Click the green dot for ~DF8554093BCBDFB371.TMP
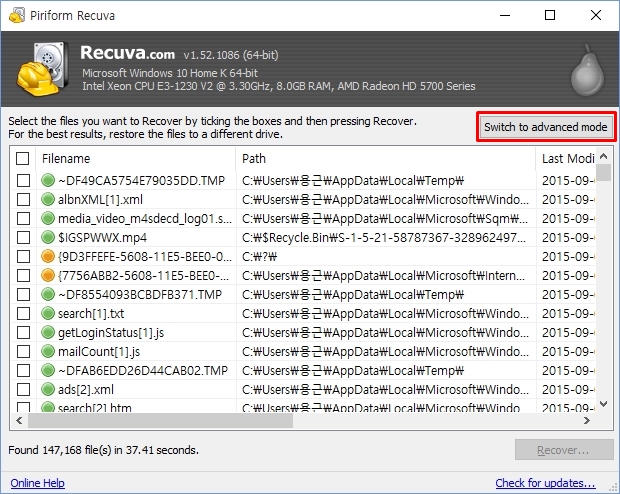This screenshot has width=620, height=494. 48,294
